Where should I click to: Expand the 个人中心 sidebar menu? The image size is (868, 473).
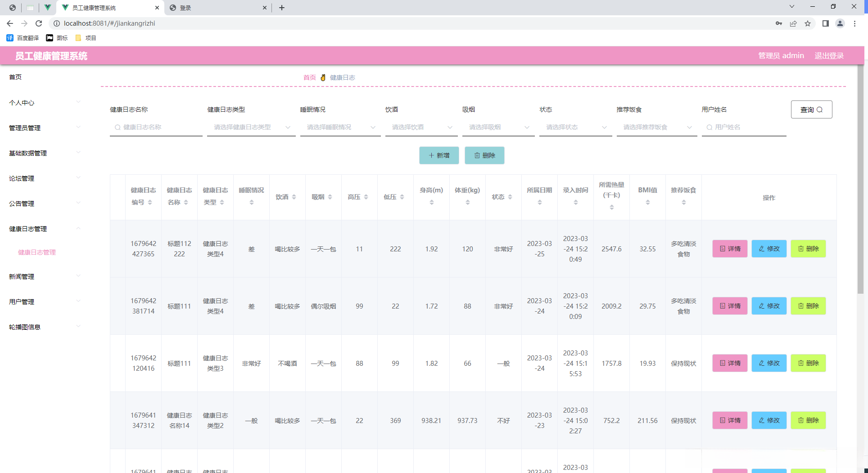[45, 103]
